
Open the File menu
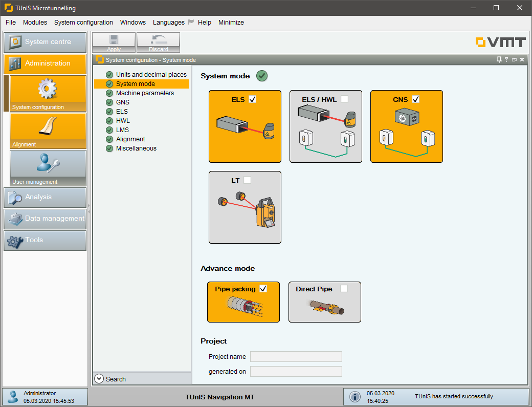tap(11, 23)
